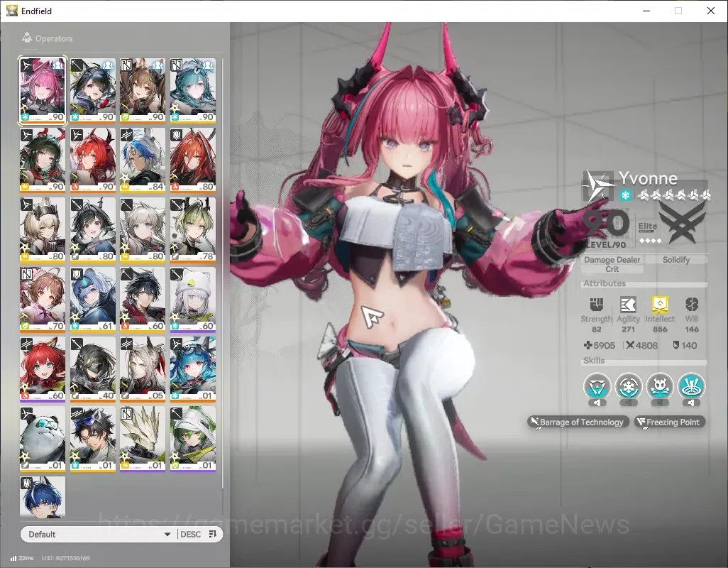Open the snowflake skill icon
728x568 pixels.
pos(628,386)
